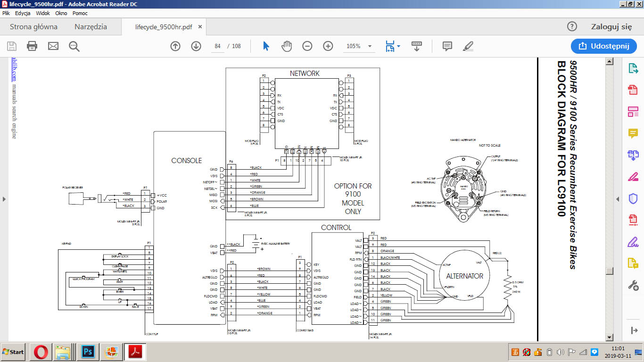
Task: Open the Find text magnifier icon
Action: pyautogui.click(x=74, y=46)
